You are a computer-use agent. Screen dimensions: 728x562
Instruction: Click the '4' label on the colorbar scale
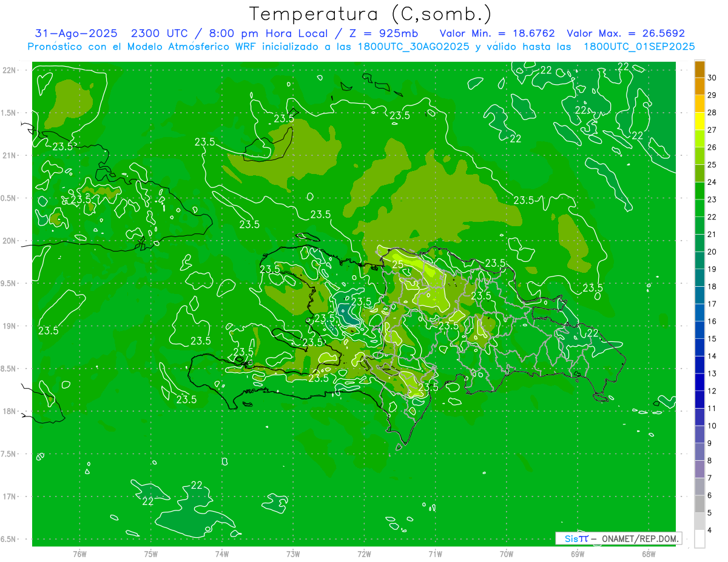click(x=710, y=530)
